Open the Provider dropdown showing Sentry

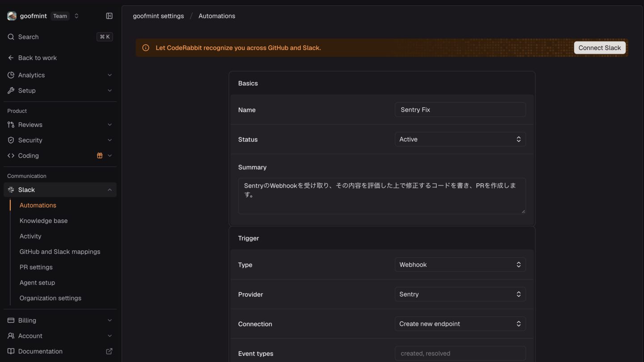460,294
